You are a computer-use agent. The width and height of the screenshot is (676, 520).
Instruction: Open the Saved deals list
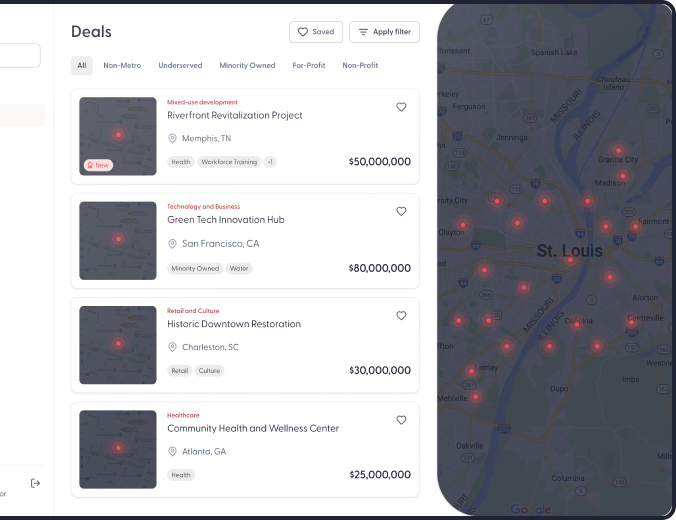pyautogui.click(x=316, y=32)
